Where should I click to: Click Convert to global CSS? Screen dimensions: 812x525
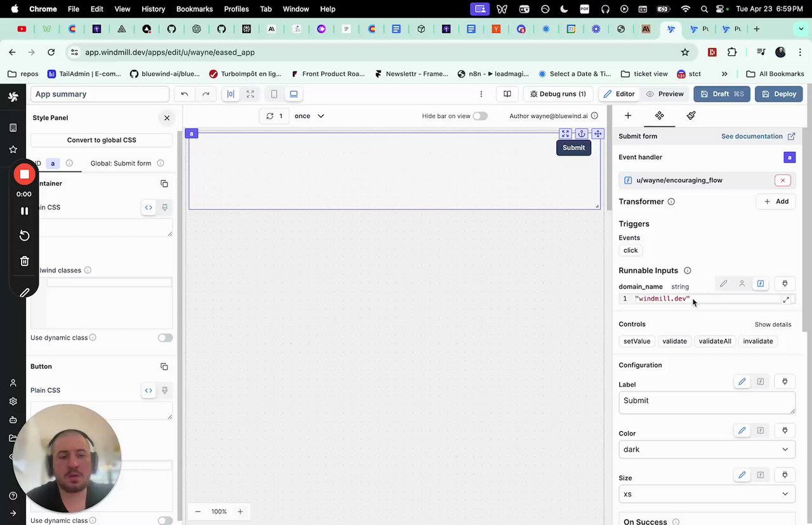click(101, 140)
